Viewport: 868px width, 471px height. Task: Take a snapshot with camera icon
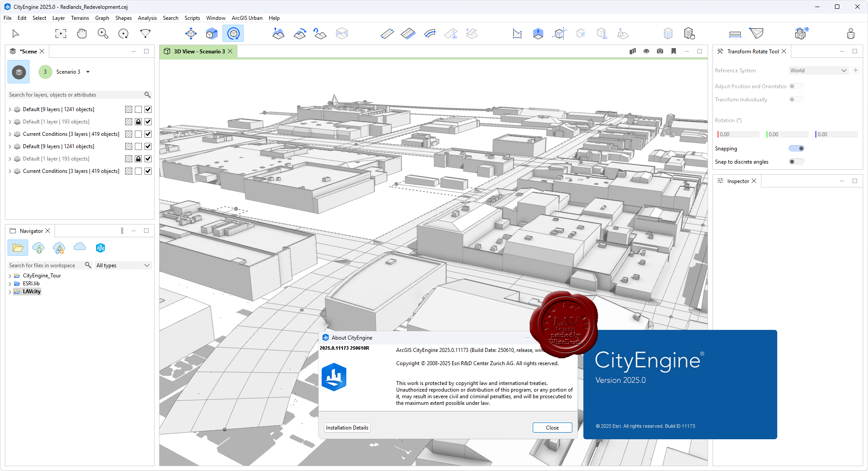pos(660,51)
